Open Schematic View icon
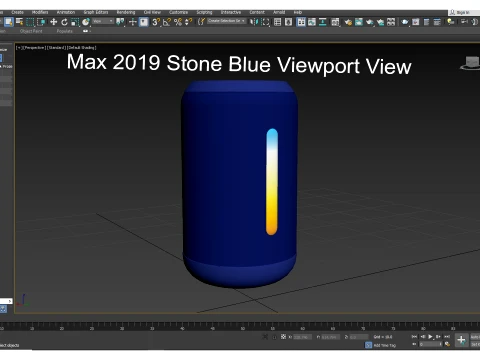Viewport: 480px width, 360px height. tap(323, 22)
